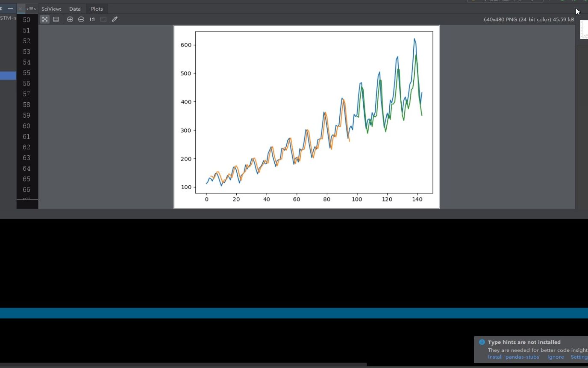Click line number 55 in the gutter

26,73
